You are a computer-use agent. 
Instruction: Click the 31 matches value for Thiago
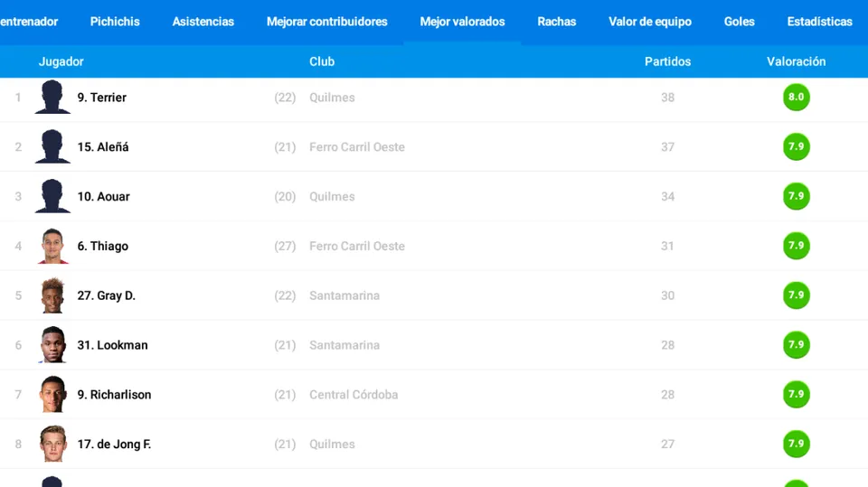[x=667, y=247]
